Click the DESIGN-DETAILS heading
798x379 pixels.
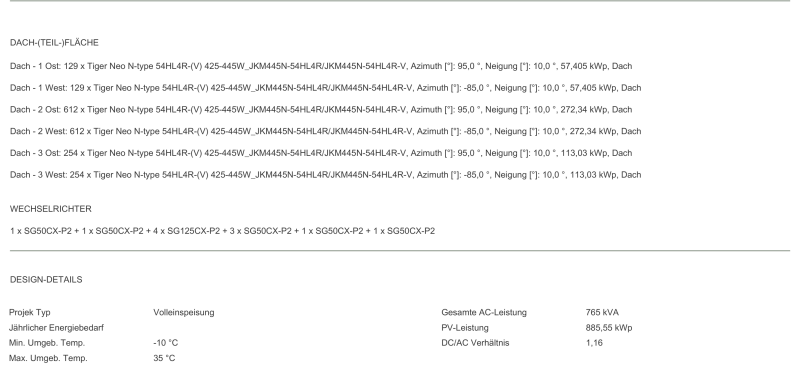pos(46,280)
